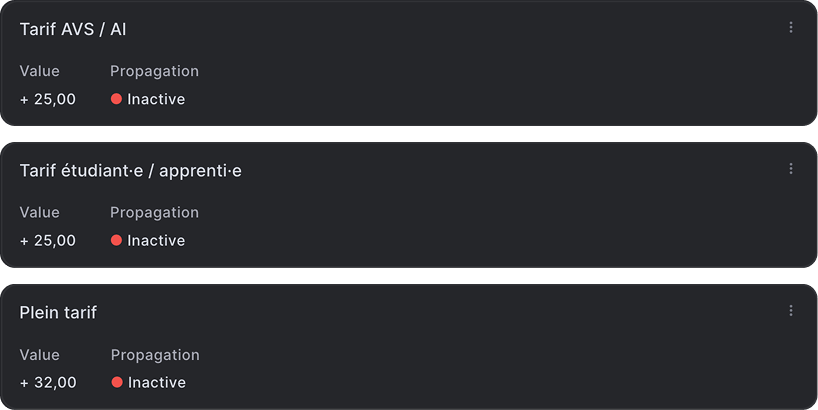Click the red status dot in Tarif AVS / AI
Screen dimensions: 818x410
pyautogui.click(x=116, y=99)
